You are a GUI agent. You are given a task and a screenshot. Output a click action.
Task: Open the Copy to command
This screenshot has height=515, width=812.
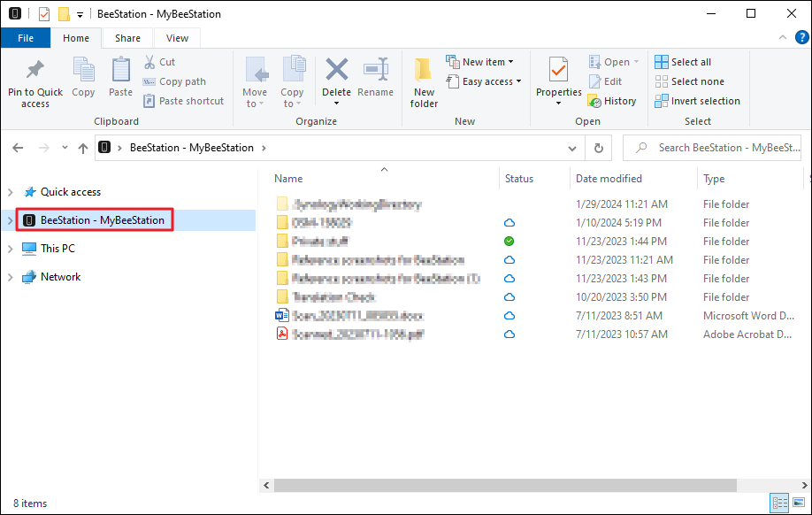point(292,82)
